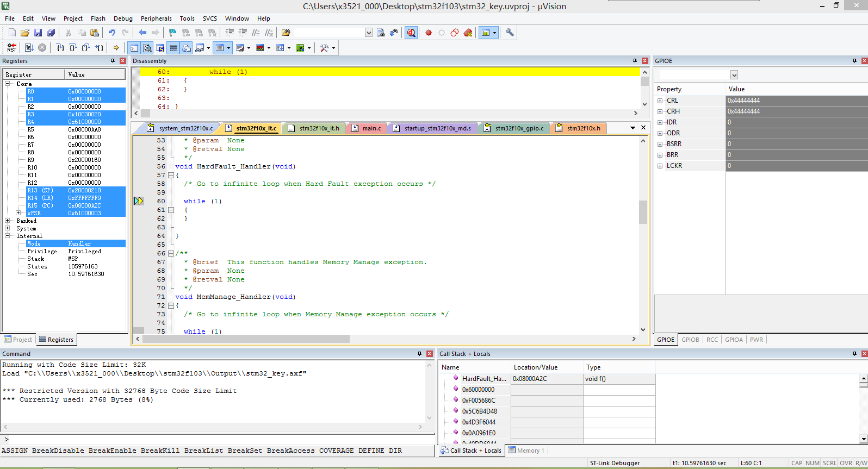868x469 pixels.
Task: Insert a breakpoint with the red circle icon
Action: point(429,33)
